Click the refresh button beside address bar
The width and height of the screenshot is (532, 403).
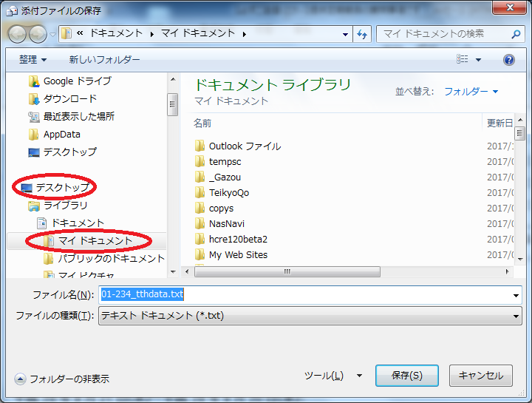[362, 34]
